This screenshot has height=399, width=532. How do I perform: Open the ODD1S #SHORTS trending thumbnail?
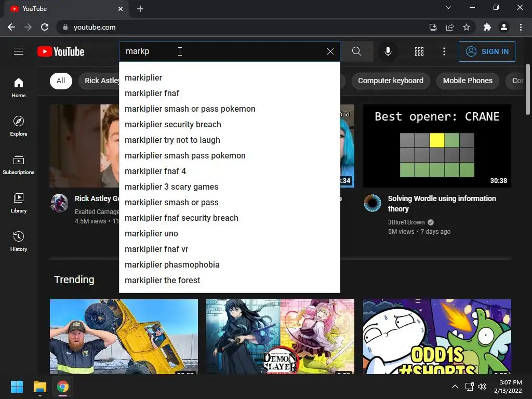(x=437, y=337)
